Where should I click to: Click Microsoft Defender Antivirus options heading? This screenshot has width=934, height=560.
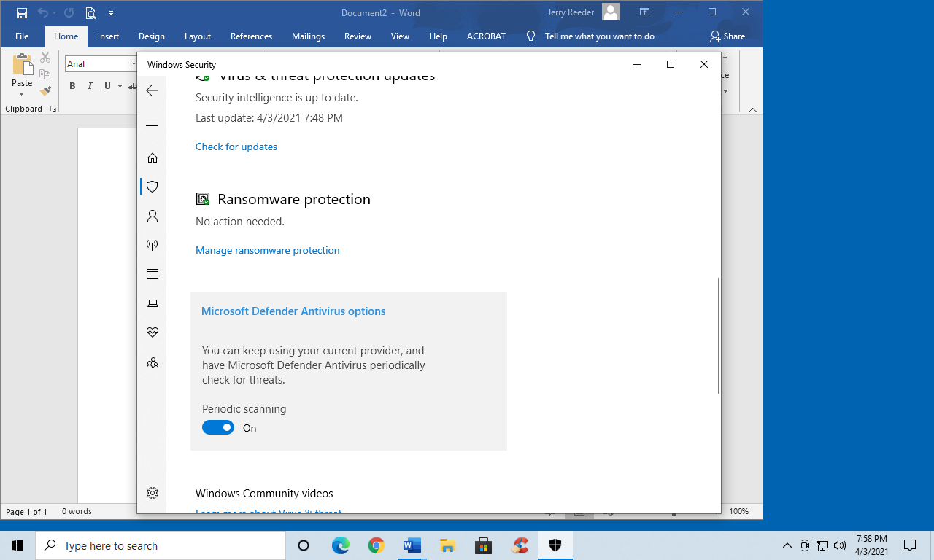pos(293,311)
